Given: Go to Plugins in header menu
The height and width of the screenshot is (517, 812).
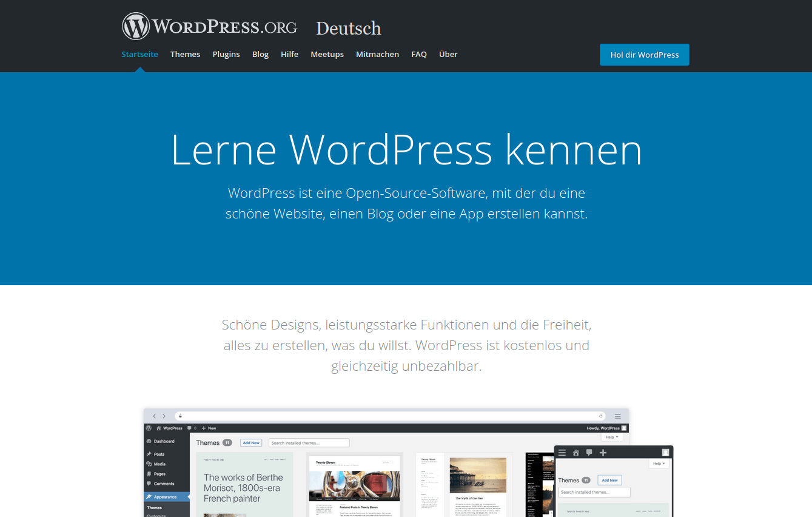Looking at the screenshot, I should pyautogui.click(x=226, y=54).
